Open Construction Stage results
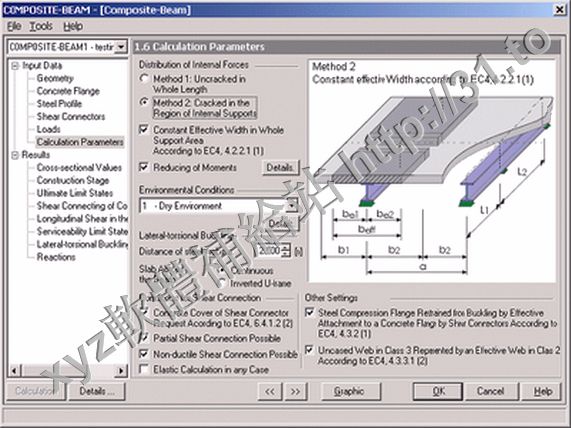 73,180
